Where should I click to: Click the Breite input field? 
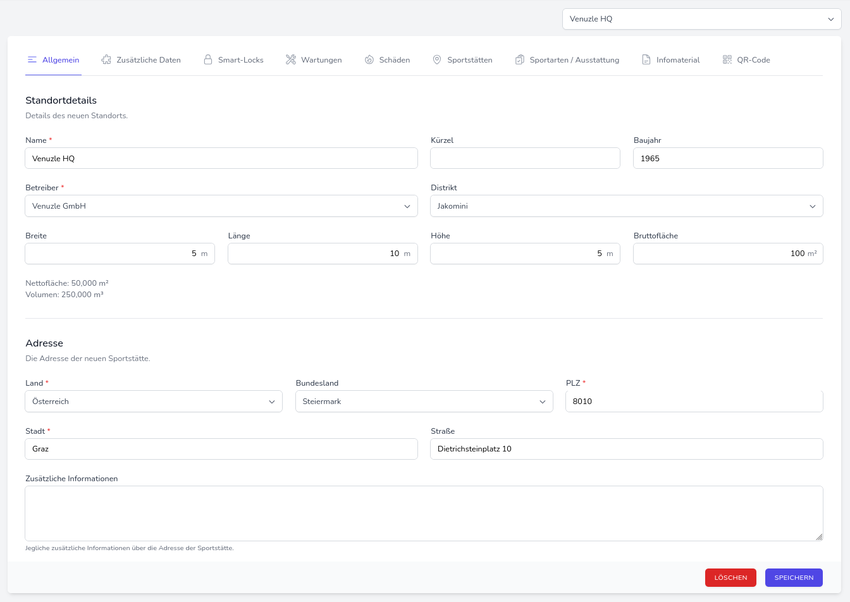click(120, 254)
